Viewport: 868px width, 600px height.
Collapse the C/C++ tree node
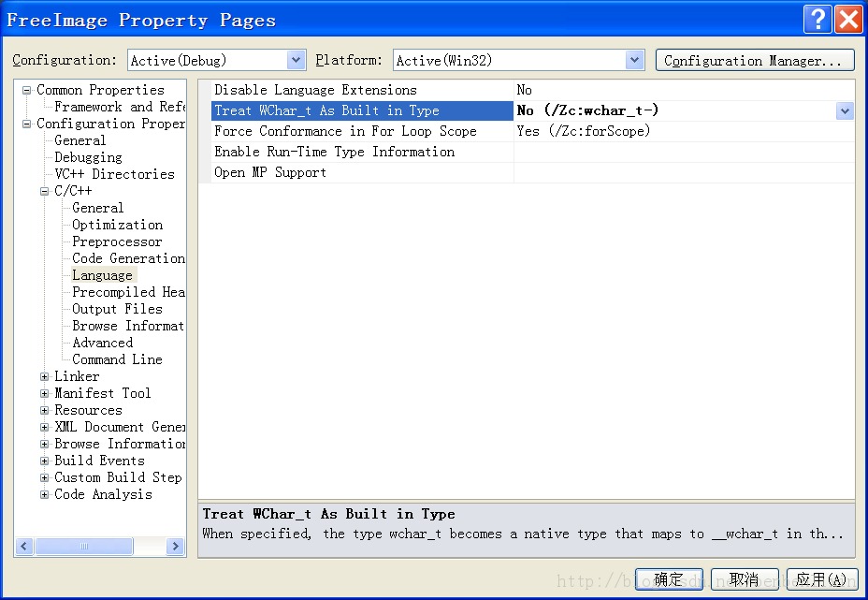tap(44, 191)
